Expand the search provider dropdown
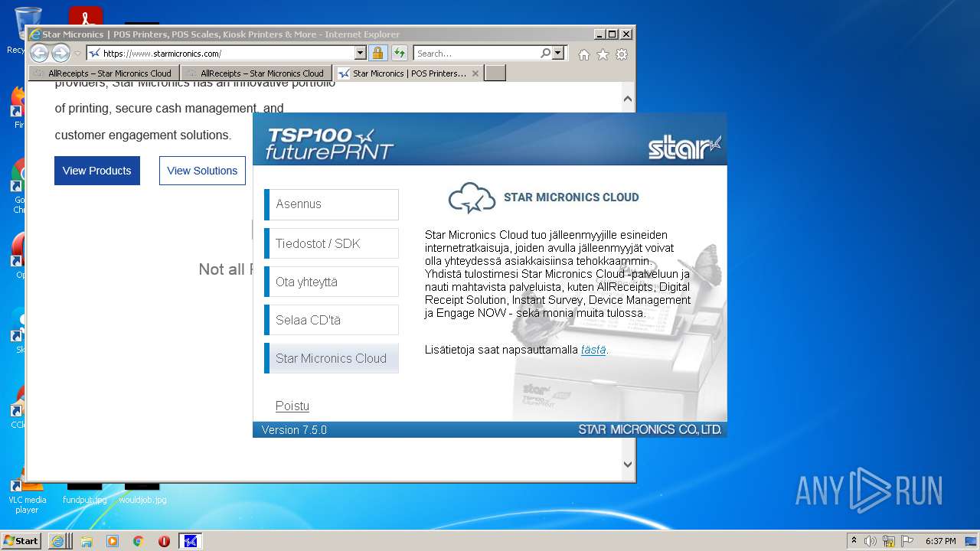 (558, 54)
